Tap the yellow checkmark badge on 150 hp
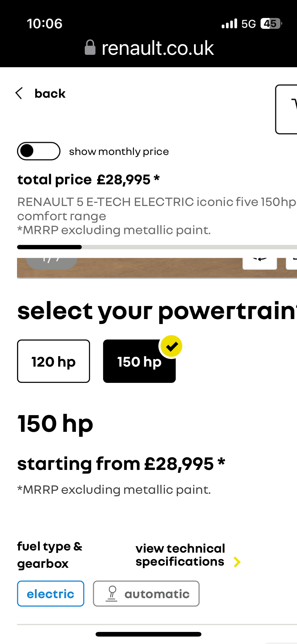The image size is (297, 644). click(171, 346)
